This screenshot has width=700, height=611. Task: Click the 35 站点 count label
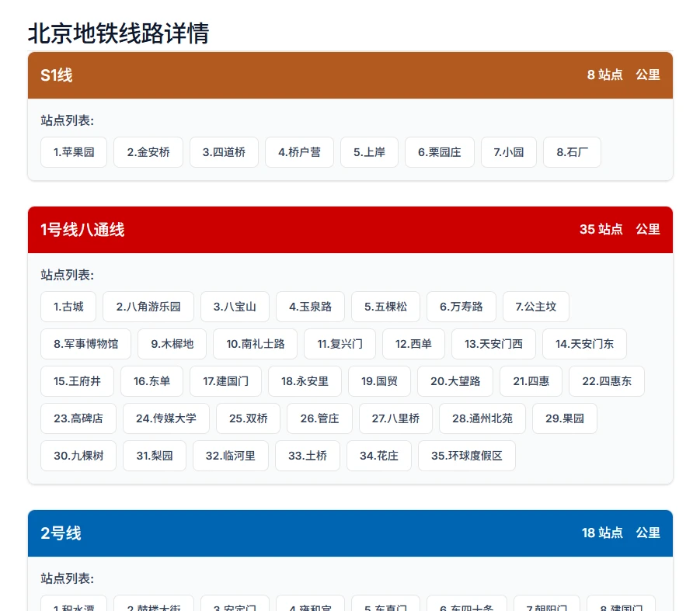pos(601,230)
